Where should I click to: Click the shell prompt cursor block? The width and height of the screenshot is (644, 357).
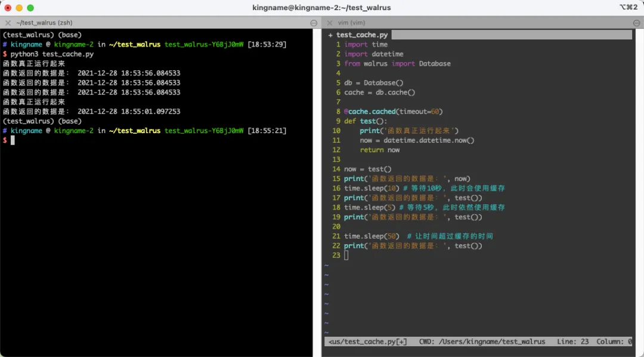click(x=13, y=140)
